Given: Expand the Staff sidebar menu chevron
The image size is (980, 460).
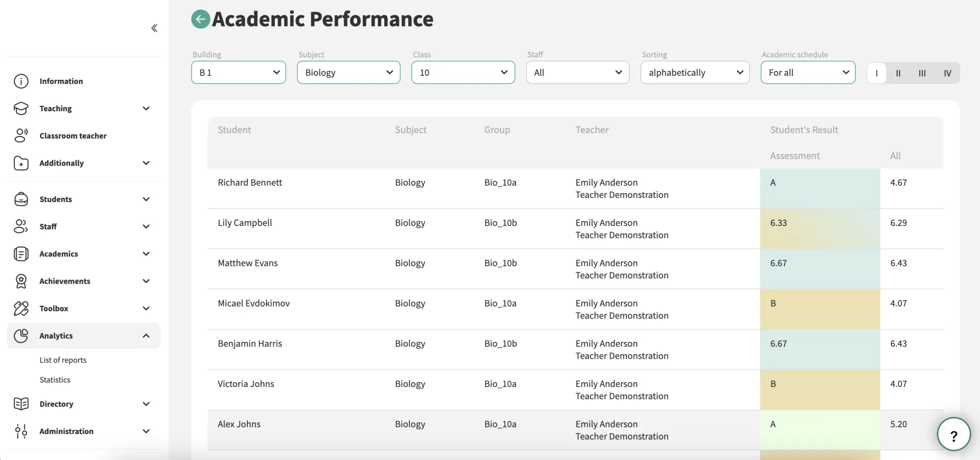Looking at the screenshot, I should click(146, 226).
